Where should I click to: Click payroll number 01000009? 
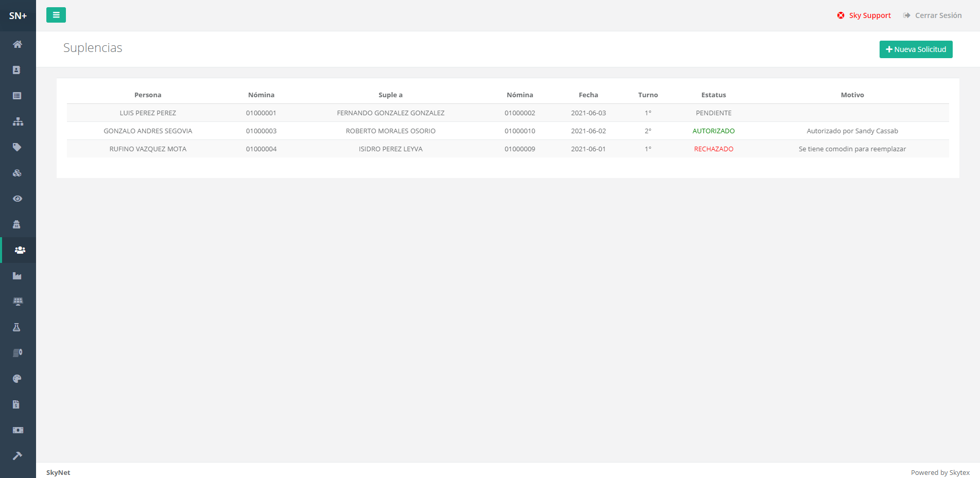coord(520,149)
